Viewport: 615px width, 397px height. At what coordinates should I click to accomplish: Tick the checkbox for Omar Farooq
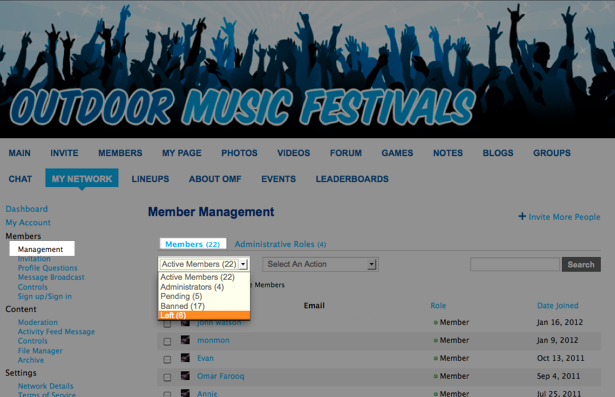tap(167, 377)
